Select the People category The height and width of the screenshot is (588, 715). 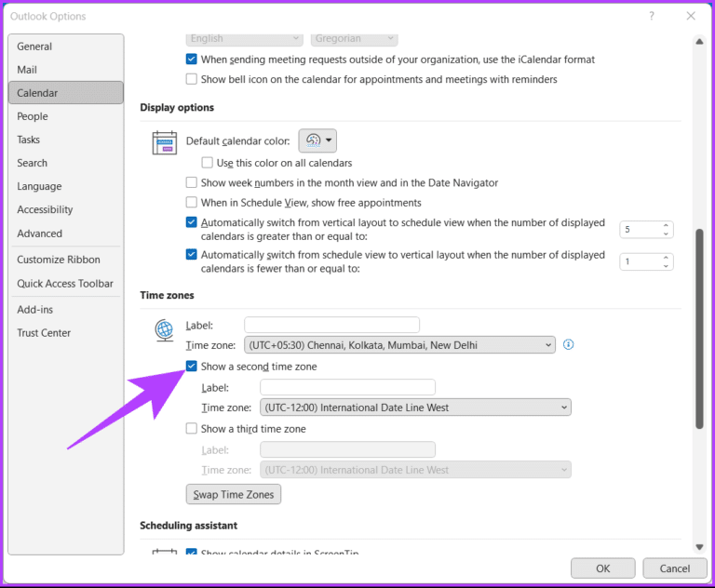coord(66,116)
